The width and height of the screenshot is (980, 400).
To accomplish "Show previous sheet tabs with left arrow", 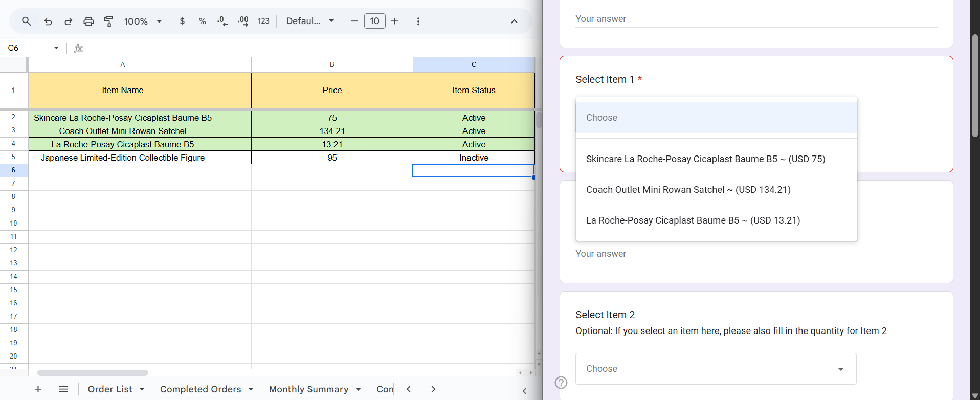I will 409,389.
